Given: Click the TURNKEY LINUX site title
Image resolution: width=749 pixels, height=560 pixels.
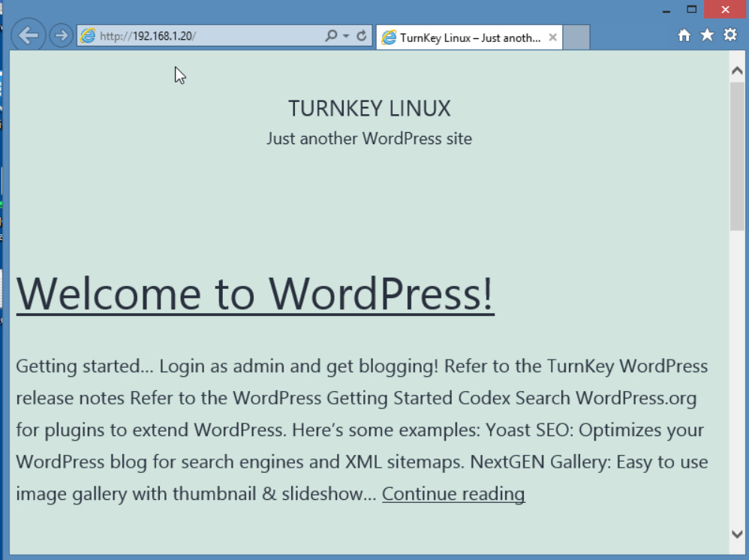Looking at the screenshot, I should click(x=369, y=108).
